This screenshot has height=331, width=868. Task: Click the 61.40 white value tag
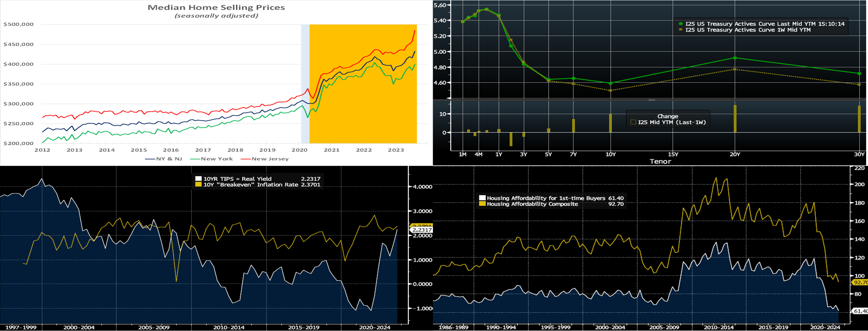[x=860, y=311]
